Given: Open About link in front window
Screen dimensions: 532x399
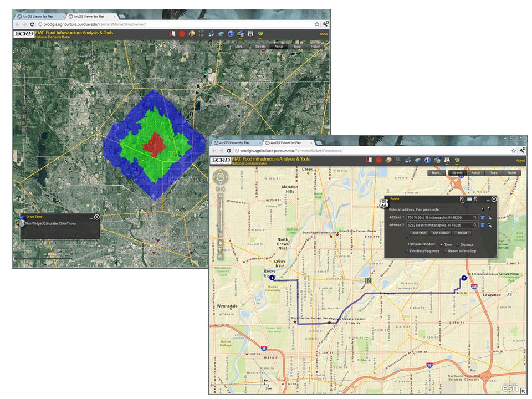Looking at the screenshot, I should pyautogui.click(x=520, y=161).
